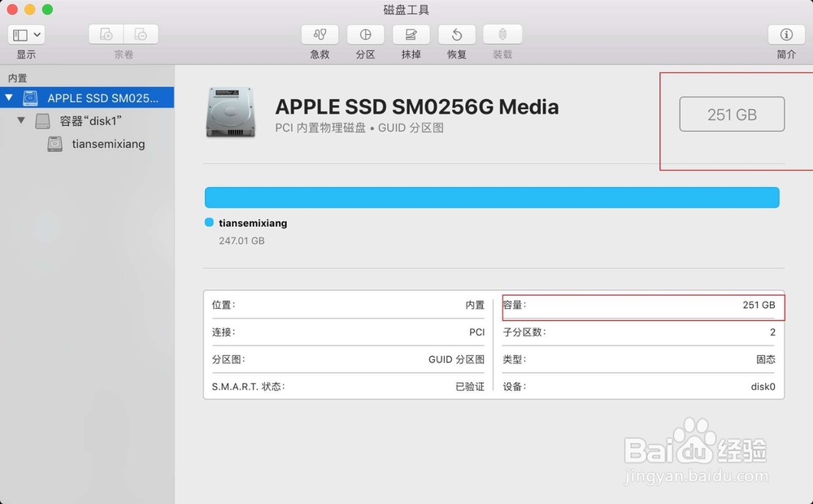
Task: Click the 类型 value 固态
Action: 766,359
